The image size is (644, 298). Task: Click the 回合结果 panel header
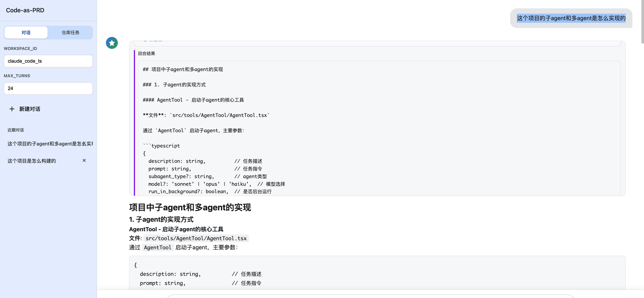tap(147, 53)
